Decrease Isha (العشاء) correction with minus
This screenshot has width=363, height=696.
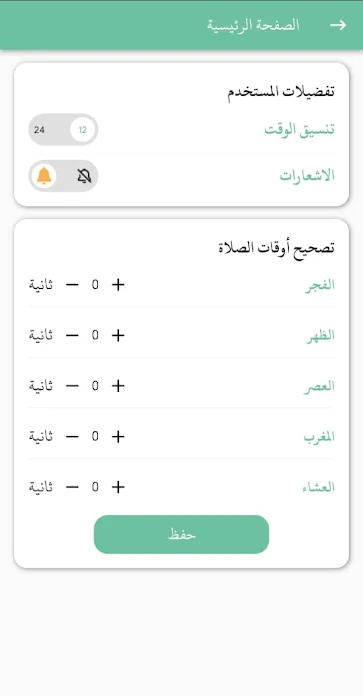(x=72, y=487)
